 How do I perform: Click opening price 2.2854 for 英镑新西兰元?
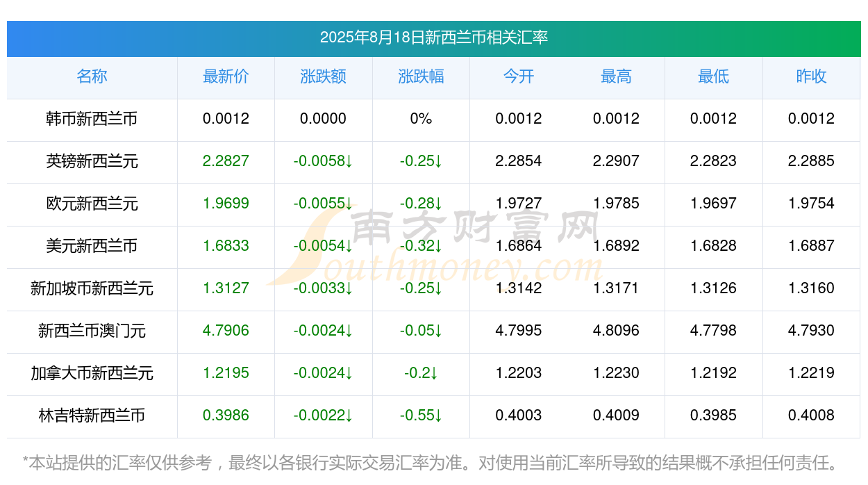(519, 161)
